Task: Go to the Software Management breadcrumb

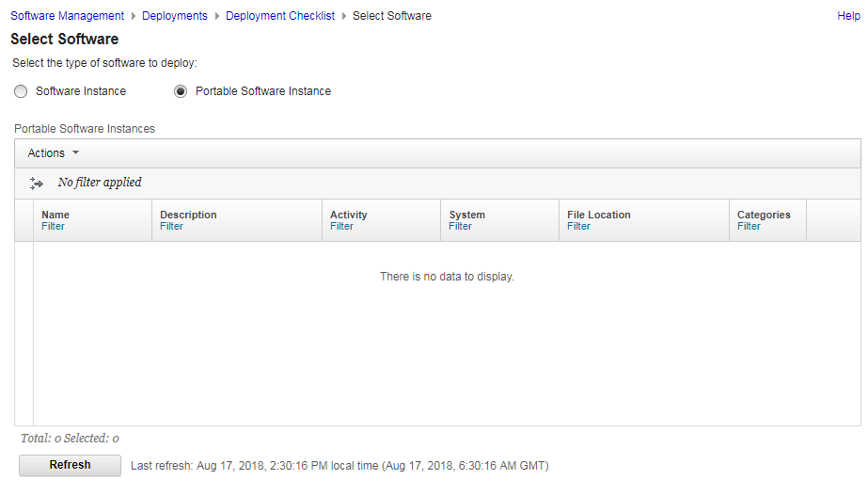Action: tap(67, 16)
